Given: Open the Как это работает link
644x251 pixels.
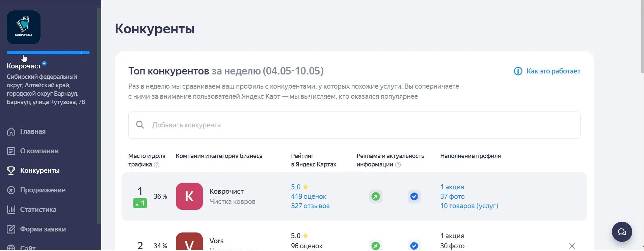Looking at the screenshot, I should point(554,71).
